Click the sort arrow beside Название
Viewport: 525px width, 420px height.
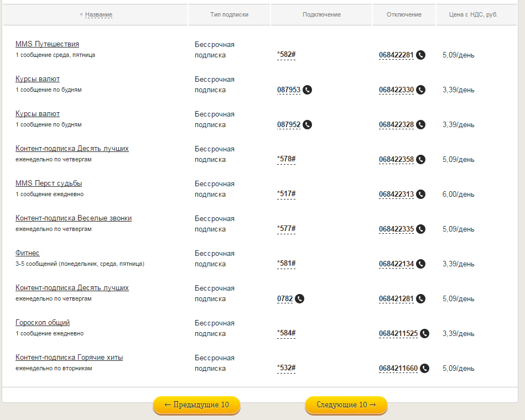(x=81, y=14)
